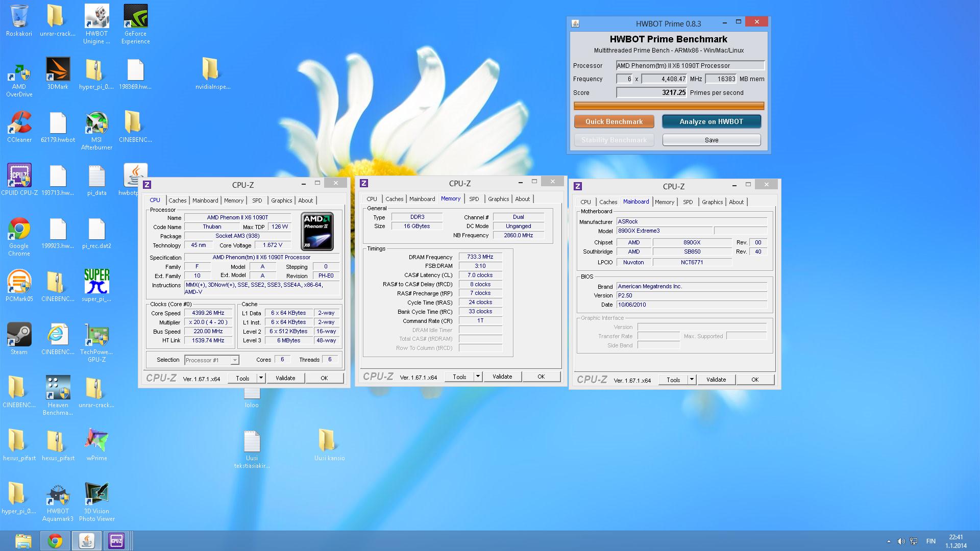Viewport: 980px width, 551px height.
Task: Launch Steam from the desktop
Action: 19,338
